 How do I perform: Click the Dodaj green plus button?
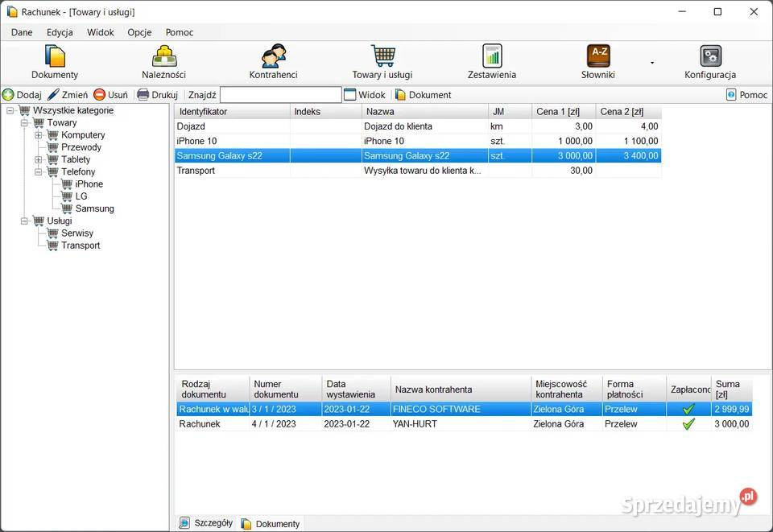22,95
